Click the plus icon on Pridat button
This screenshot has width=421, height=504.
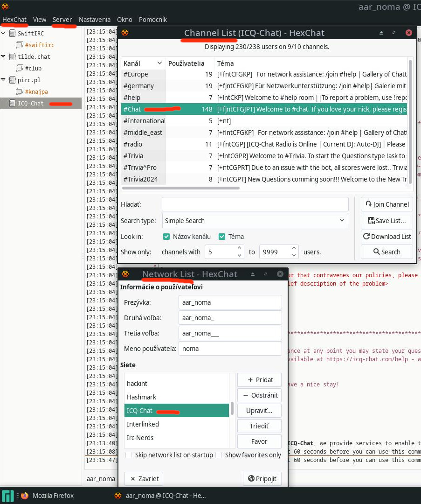(x=250, y=380)
